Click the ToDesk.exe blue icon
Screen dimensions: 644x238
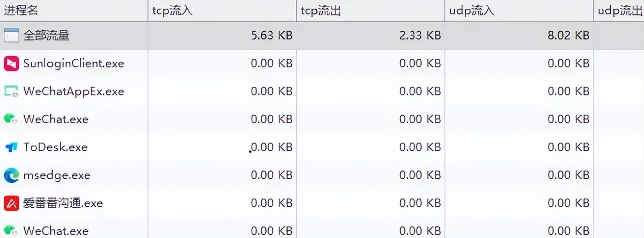(11, 147)
